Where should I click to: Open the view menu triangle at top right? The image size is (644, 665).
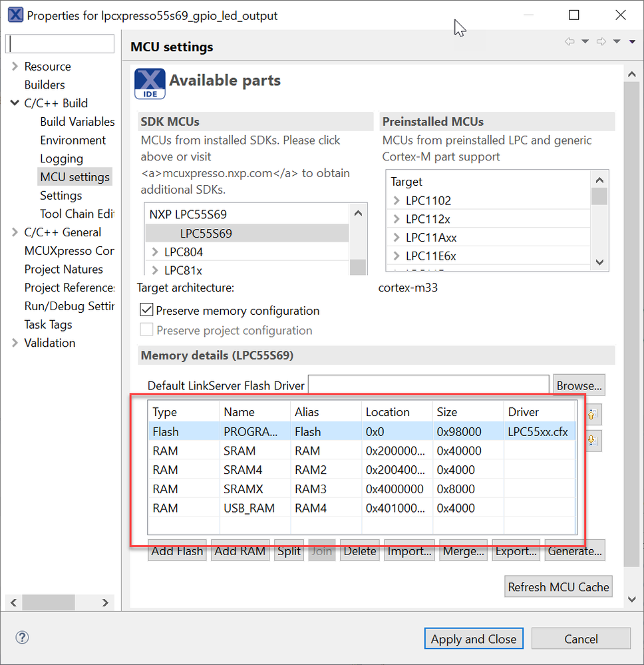(x=632, y=41)
